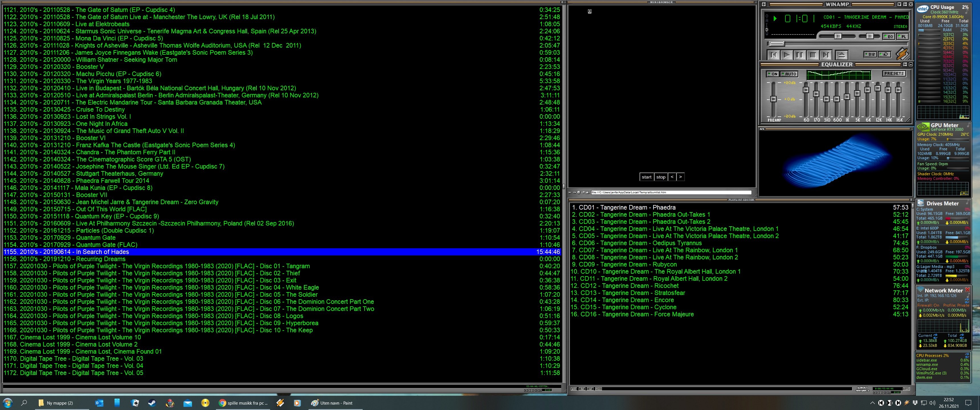Click the 16K equalizer band slider
This screenshot has height=410, width=980.
[x=898, y=90]
